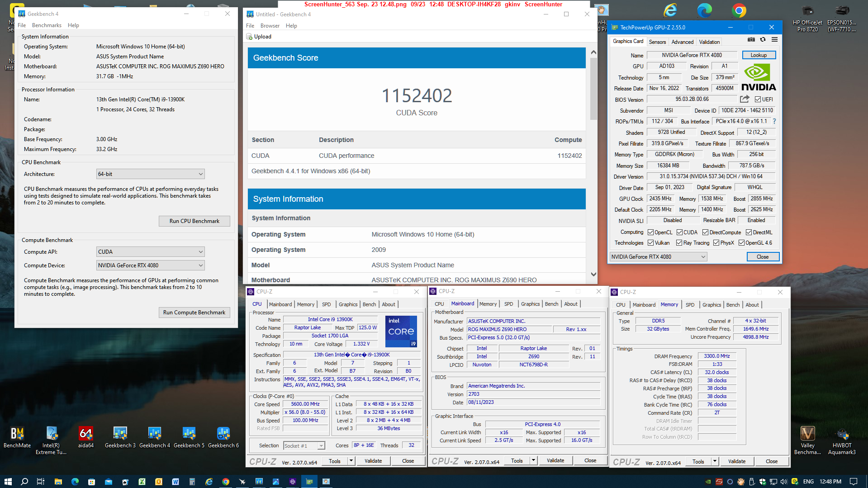
Task: Switch to SPD tab in CPU-Z CPU window
Action: [x=326, y=304]
